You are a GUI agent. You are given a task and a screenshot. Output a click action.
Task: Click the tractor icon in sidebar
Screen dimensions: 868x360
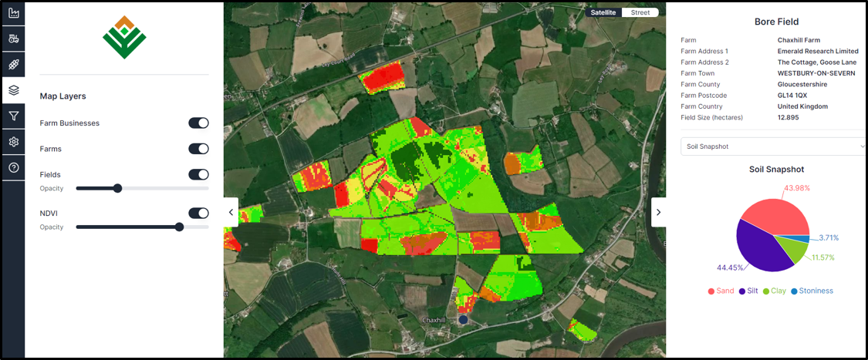[x=13, y=39]
